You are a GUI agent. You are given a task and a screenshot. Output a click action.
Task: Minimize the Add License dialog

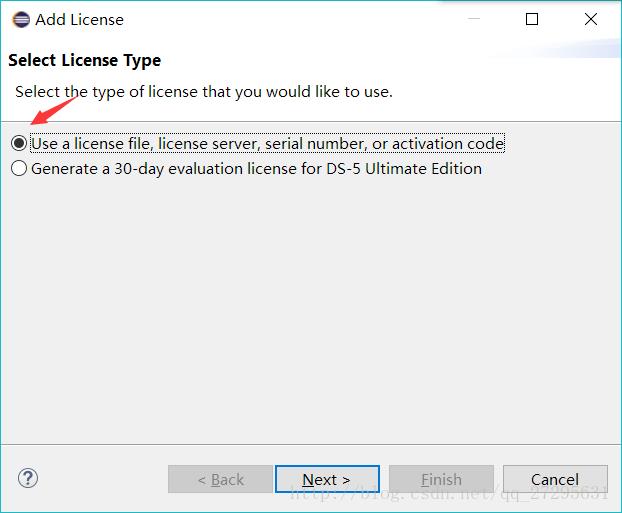(474, 19)
